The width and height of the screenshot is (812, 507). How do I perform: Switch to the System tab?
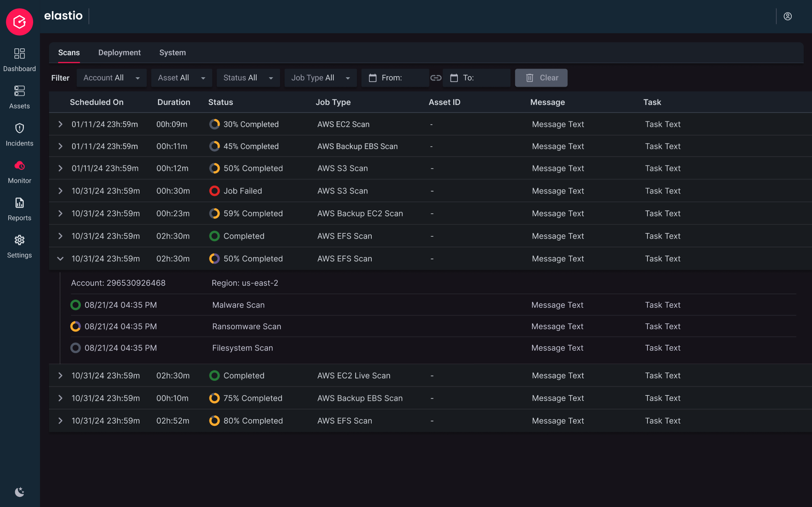[172, 53]
